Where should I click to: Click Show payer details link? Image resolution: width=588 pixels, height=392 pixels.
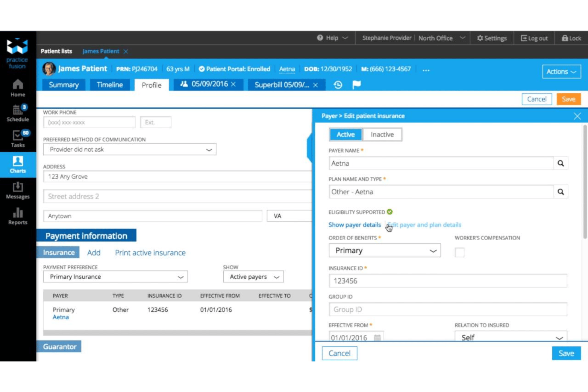(x=354, y=225)
